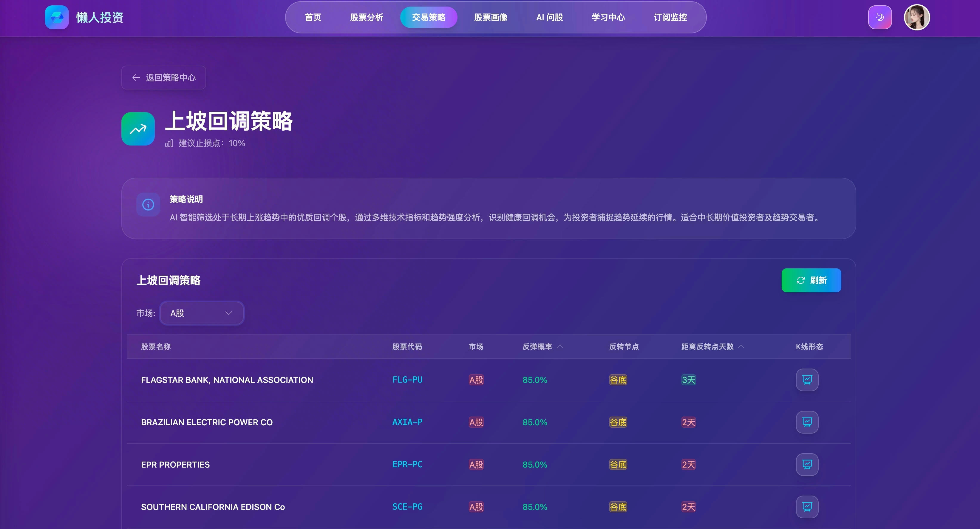Click the 刷新 refresh button
980x529 pixels.
click(x=811, y=280)
